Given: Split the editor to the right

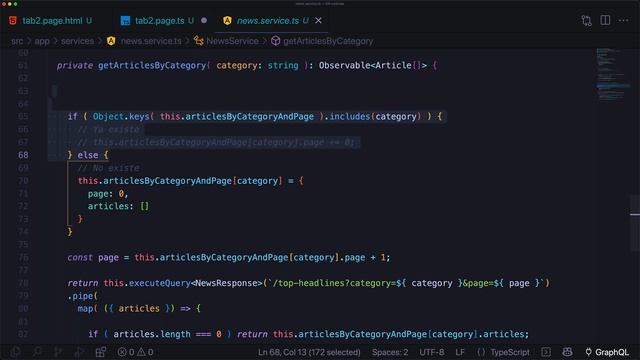Looking at the screenshot, I should pyautogui.click(x=605, y=20).
